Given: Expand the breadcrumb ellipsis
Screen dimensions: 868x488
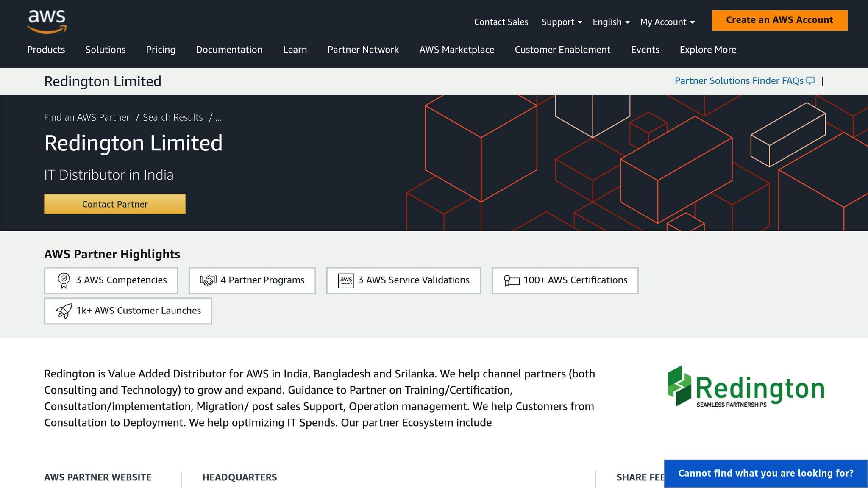Looking at the screenshot, I should coord(218,117).
